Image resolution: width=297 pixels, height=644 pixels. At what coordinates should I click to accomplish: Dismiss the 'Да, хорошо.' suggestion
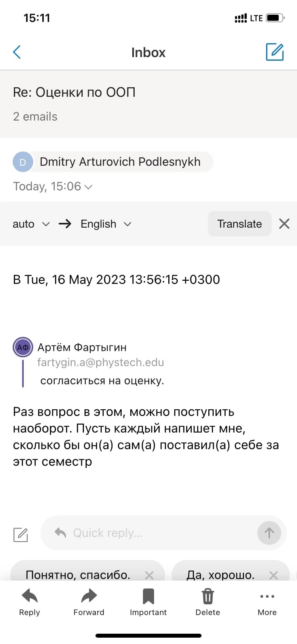[274, 575]
